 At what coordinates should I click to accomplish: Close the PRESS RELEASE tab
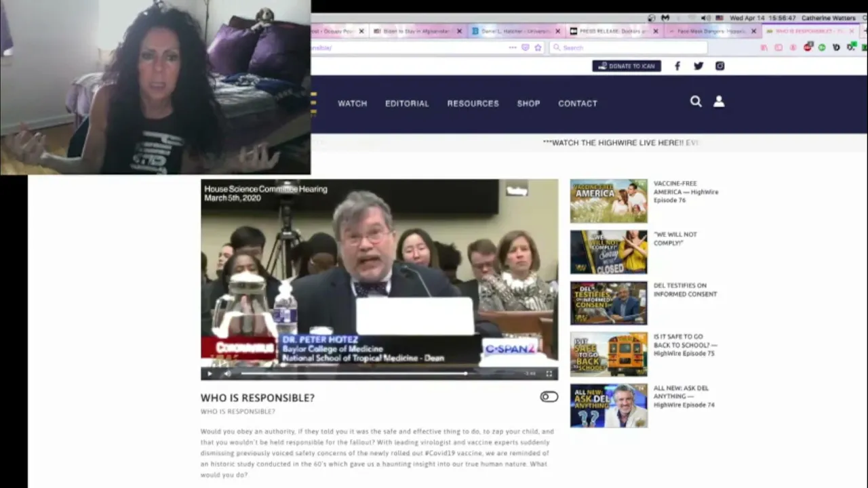656,31
